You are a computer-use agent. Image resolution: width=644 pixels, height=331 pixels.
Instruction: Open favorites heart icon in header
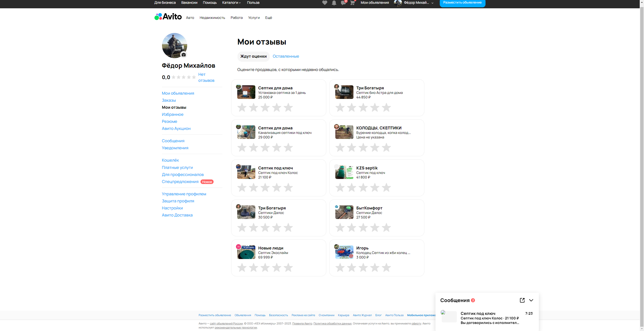(325, 3)
